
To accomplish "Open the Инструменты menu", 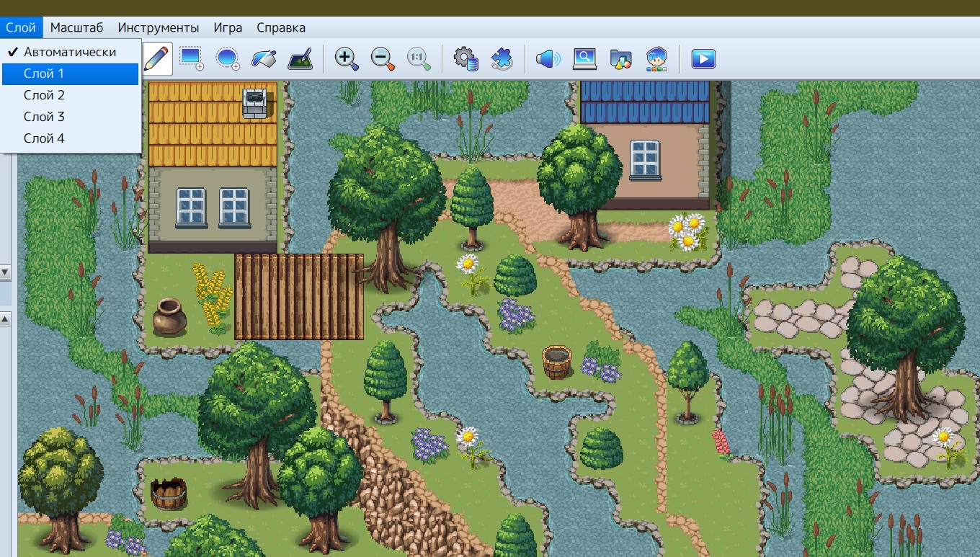I will (159, 27).
